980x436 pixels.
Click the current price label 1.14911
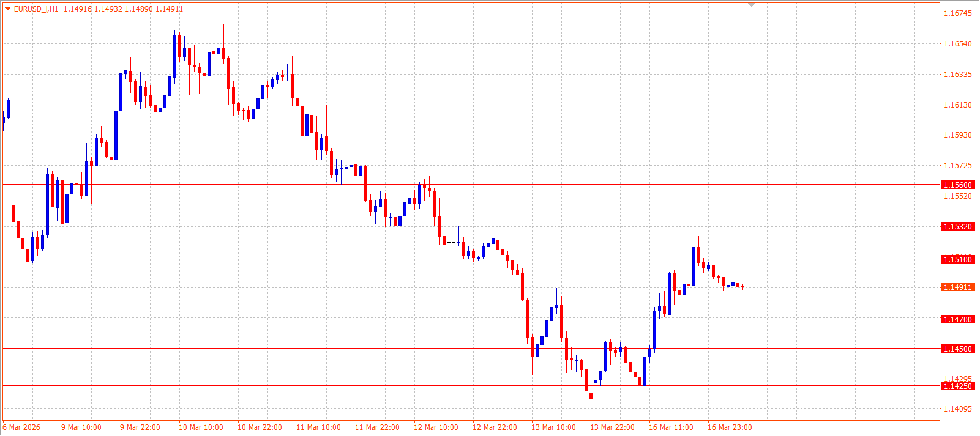tap(957, 287)
